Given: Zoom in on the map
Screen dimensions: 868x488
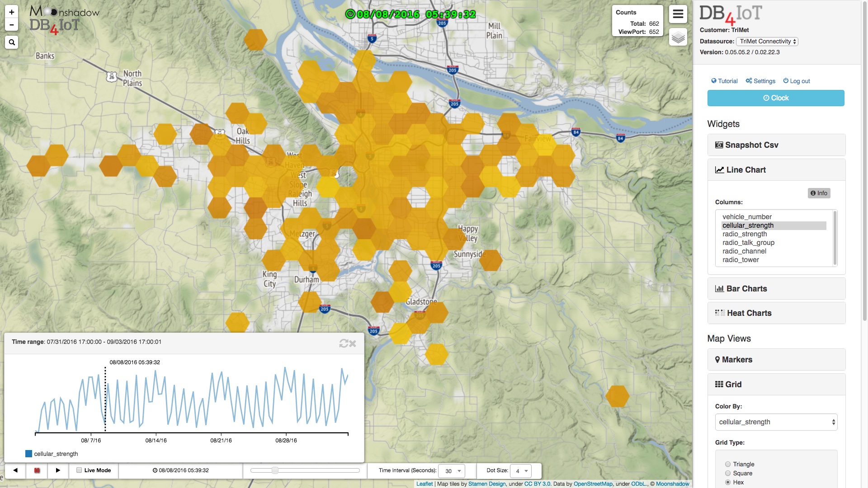Looking at the screenshot, I should point(12,12).
